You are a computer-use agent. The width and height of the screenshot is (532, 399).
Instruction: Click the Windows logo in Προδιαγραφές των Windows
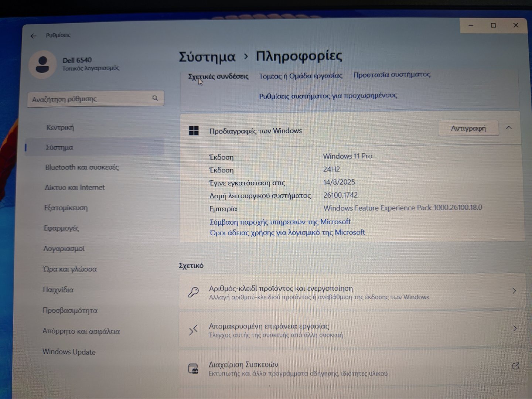pos(194,130)
